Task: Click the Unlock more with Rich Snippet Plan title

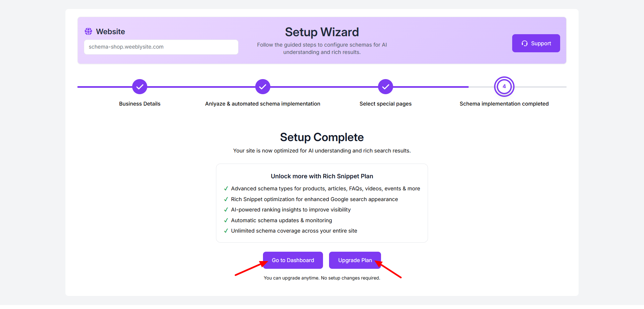Action: pyautogui.click(x=322, y=176)
